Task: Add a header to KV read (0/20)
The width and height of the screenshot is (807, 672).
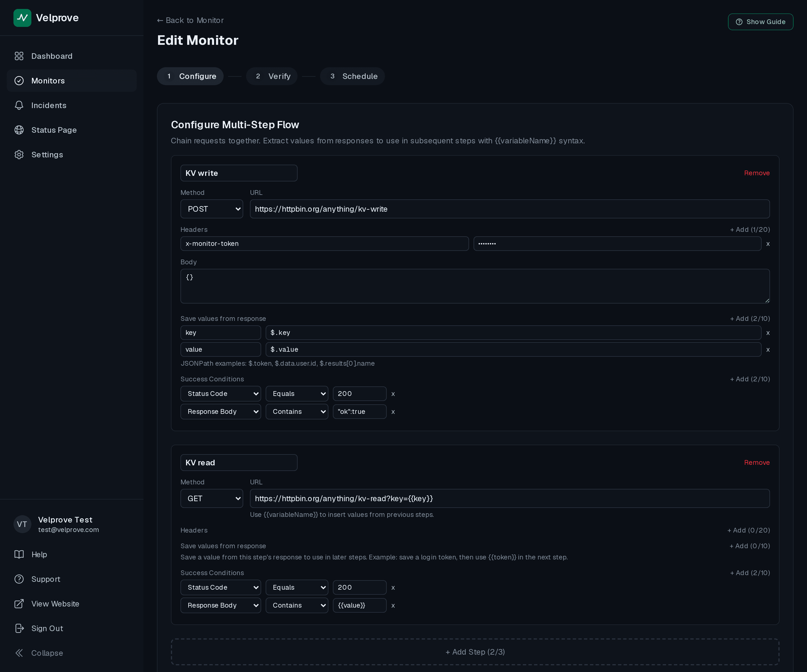Action: (x=749, y=530)
